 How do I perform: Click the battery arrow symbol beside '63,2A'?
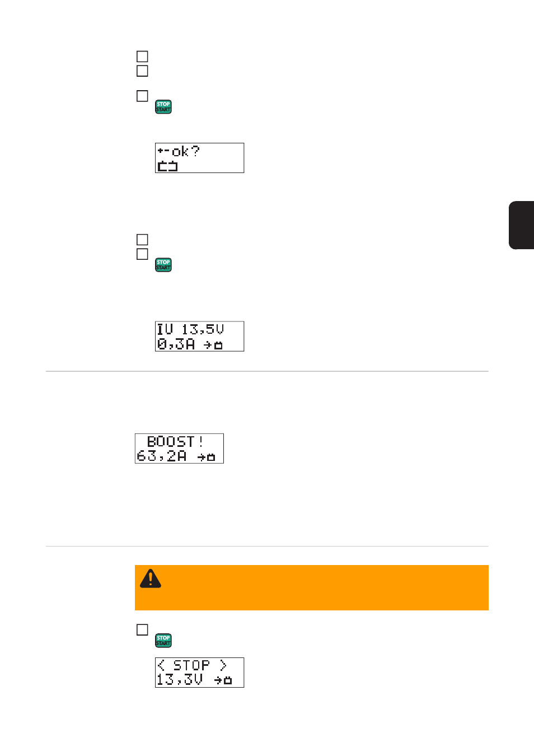tap(207, 457)
